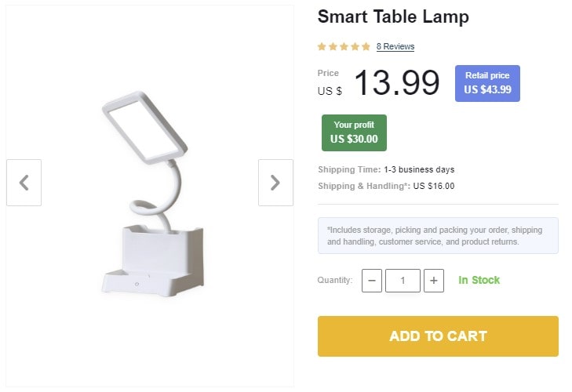
Task: Click the storage and handling info note
Action: [x=438, y=236]
